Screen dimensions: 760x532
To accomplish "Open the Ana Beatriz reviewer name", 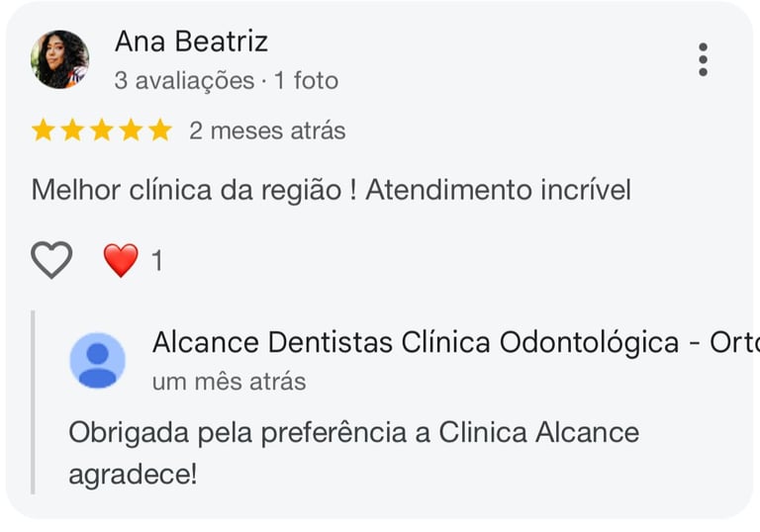I will point(191,42).
